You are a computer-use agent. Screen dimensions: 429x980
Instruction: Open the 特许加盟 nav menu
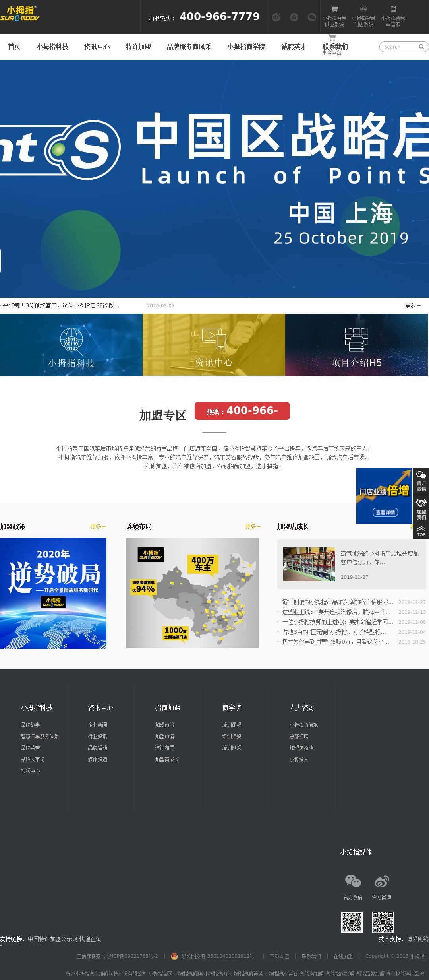point(138,47)
